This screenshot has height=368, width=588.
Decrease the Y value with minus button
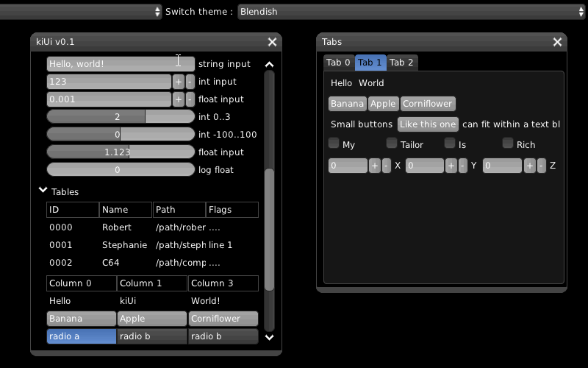pyautogui.click(x=463, y=166)
